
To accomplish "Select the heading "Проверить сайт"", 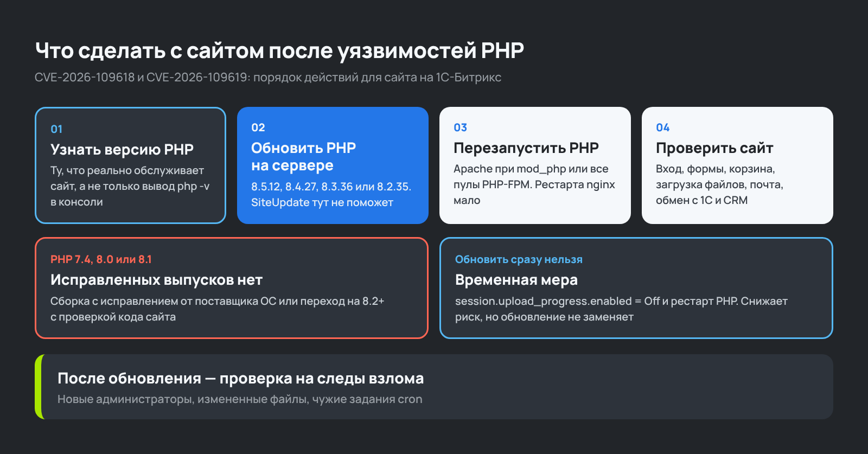I will coord(714,148).
